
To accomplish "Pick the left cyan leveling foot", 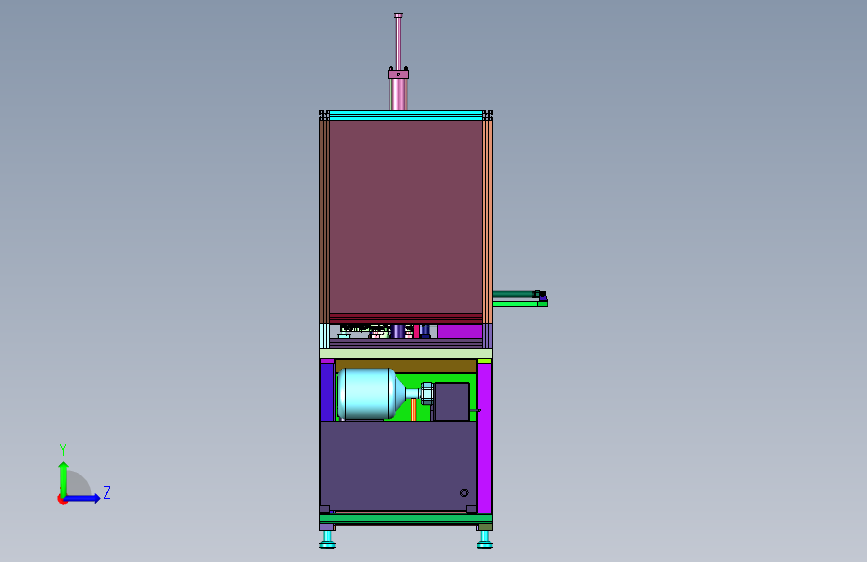I will click(x=327, y=539).
